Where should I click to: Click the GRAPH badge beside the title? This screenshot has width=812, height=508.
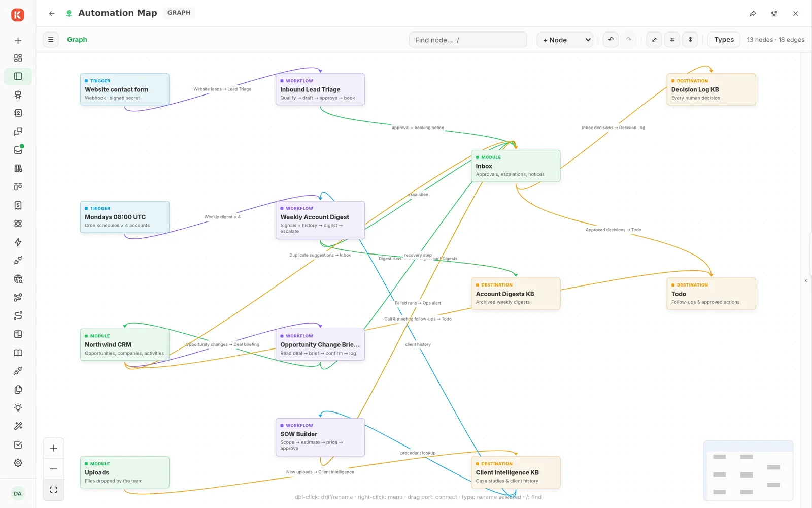coord(179,13)
